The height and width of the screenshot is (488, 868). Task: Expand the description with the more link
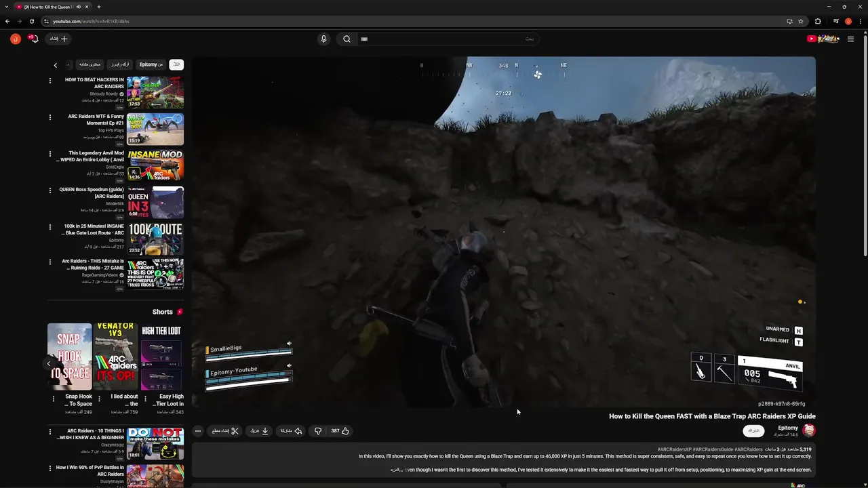pyautogui.click(x=397, y=470)
